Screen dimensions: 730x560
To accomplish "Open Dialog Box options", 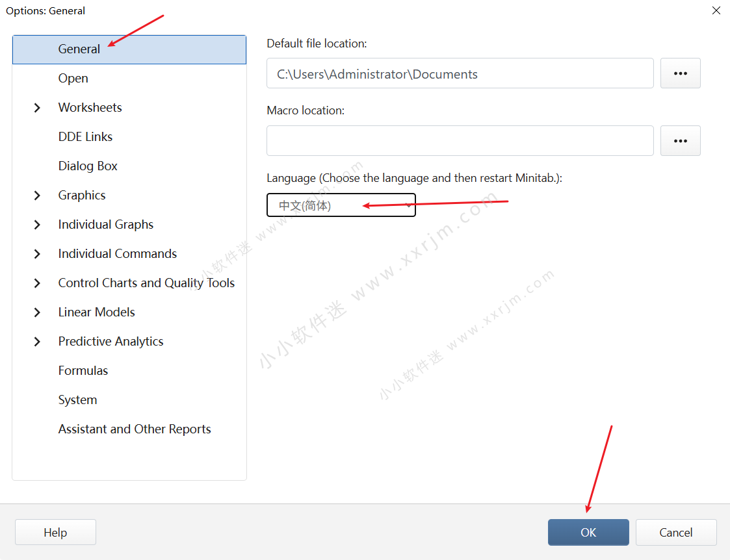I will [x=88, y=166].
